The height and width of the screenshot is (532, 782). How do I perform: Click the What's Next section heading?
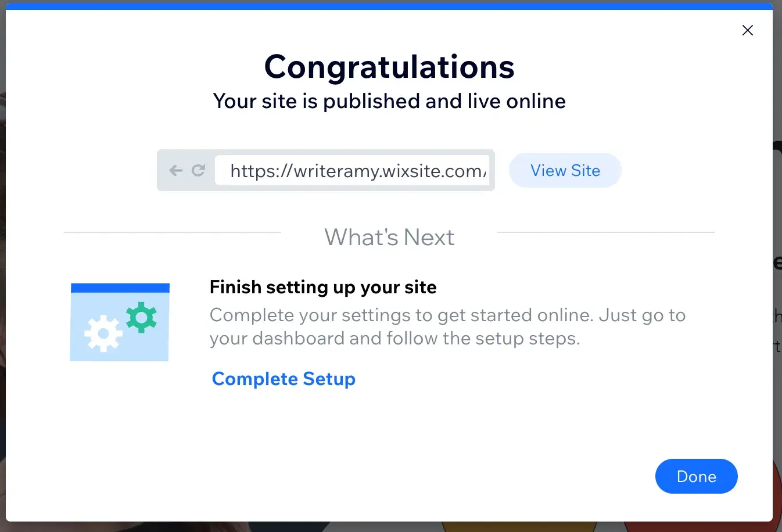389,238
